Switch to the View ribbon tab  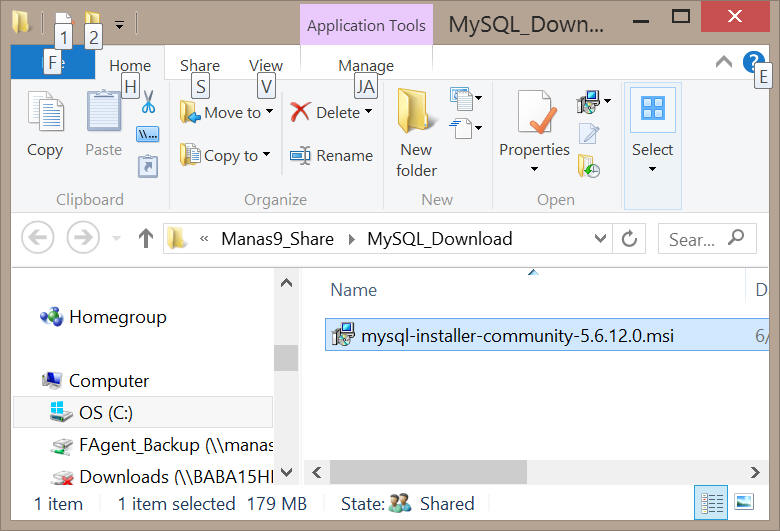[266, 65]
